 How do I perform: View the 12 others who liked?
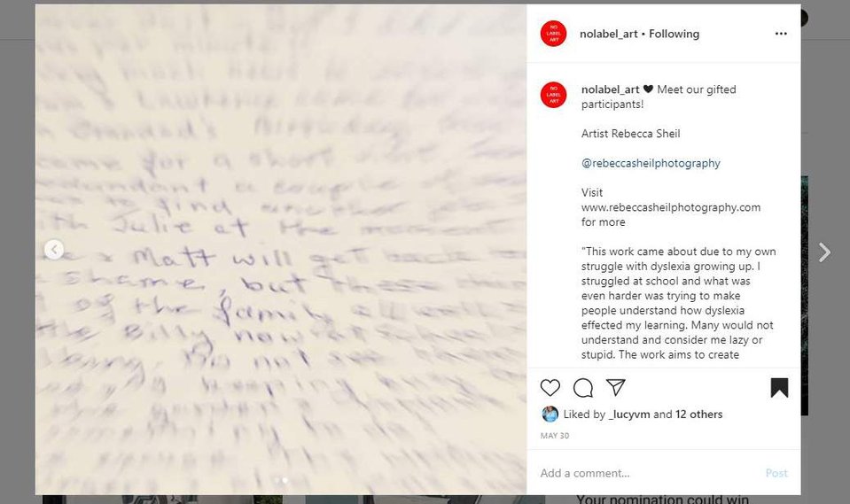[x=698, y=414]
